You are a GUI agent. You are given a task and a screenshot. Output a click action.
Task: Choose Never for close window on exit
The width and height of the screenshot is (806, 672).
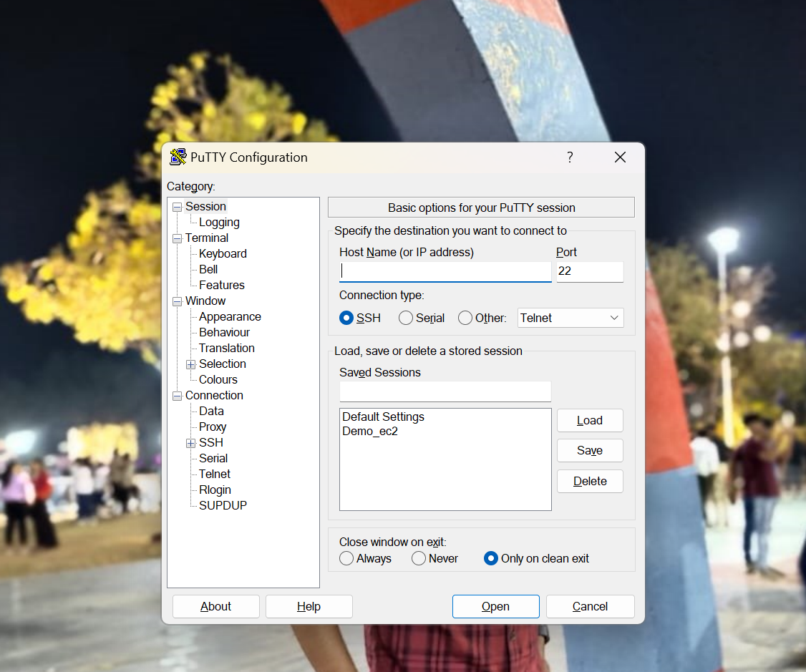click(x=419, y=558)
